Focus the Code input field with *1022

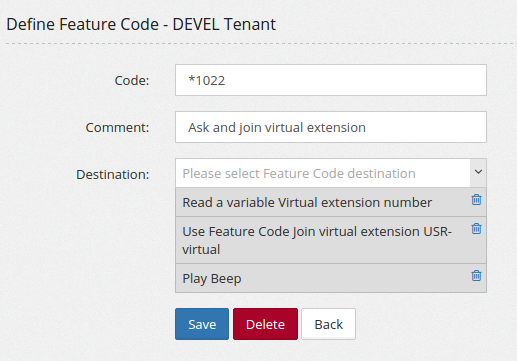tap(331, 80)
